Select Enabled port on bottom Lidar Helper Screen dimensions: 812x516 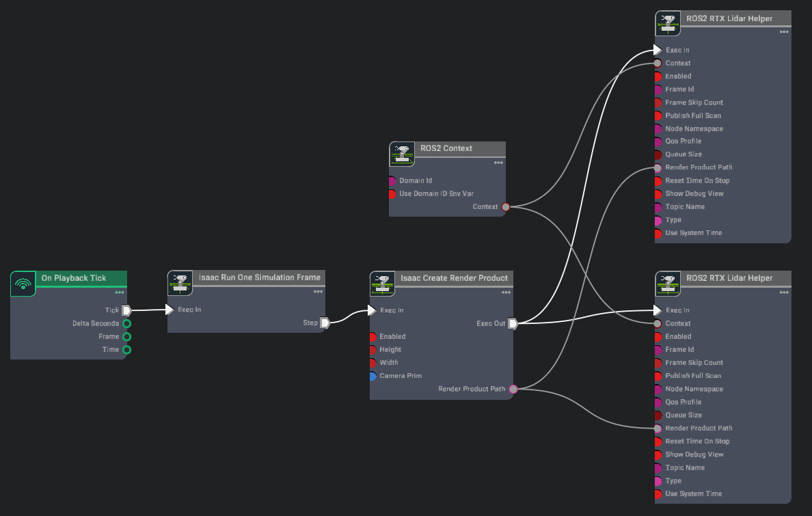pos(658,337)
